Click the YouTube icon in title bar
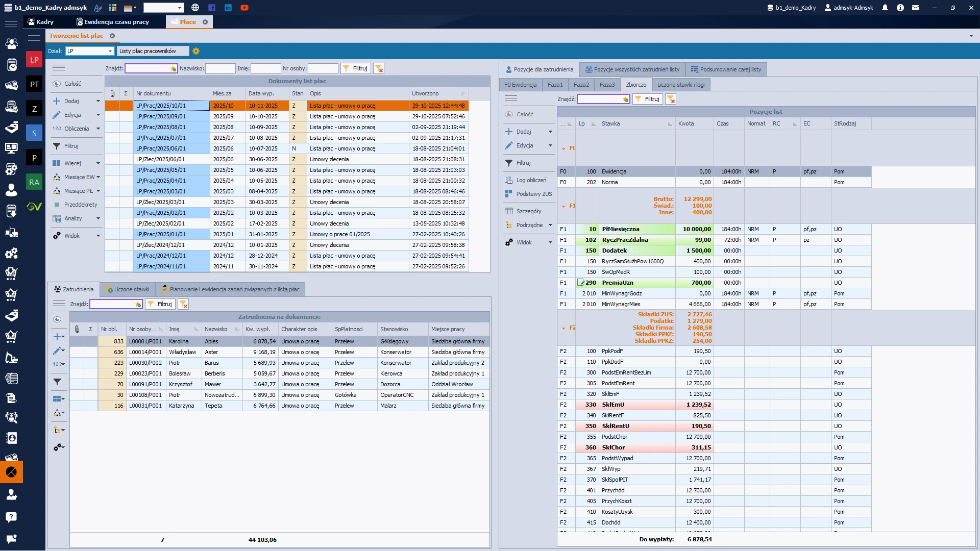The width and height of the screenshot is (980, 551). click(244, 8)
